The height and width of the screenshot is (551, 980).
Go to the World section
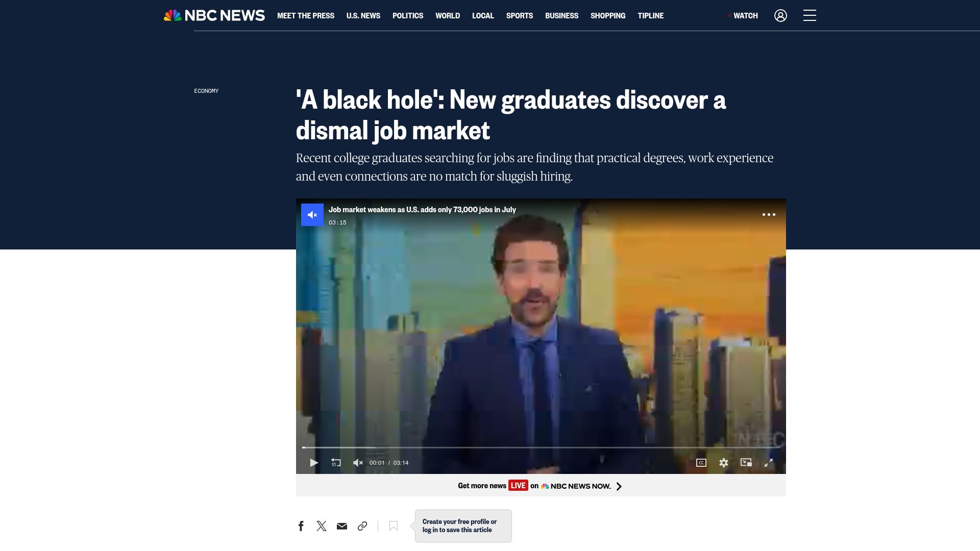click(x=448, y=16)
